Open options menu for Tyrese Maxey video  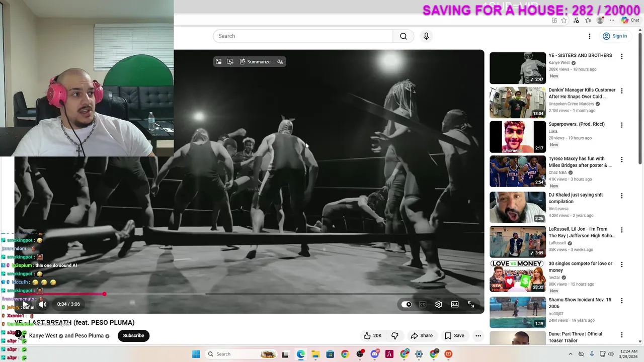(x=621, y=160)
